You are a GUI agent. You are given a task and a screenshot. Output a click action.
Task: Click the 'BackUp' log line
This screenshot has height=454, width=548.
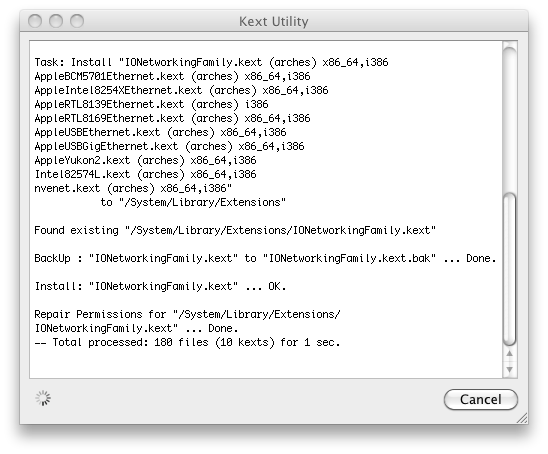[x=265, y=258]
